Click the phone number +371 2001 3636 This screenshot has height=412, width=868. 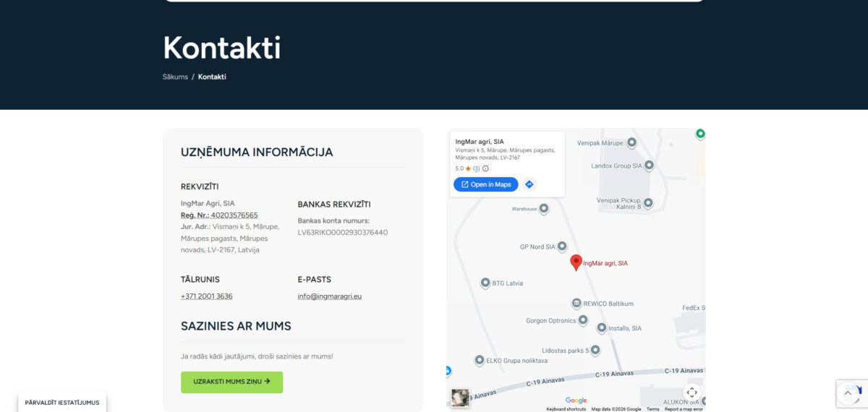[x=207, y=296]
